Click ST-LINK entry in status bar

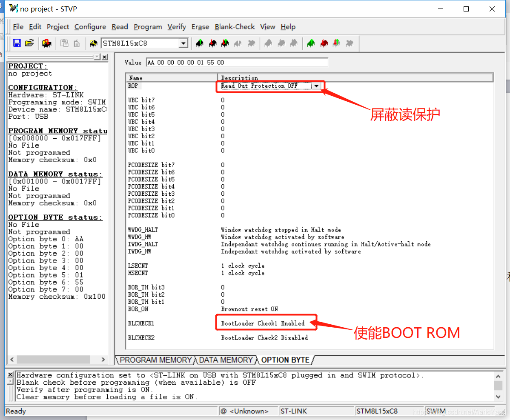(294, 411)
